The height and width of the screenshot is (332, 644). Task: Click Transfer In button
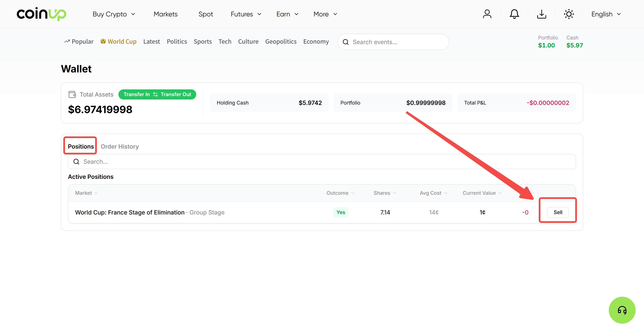(x=136, y=94)
